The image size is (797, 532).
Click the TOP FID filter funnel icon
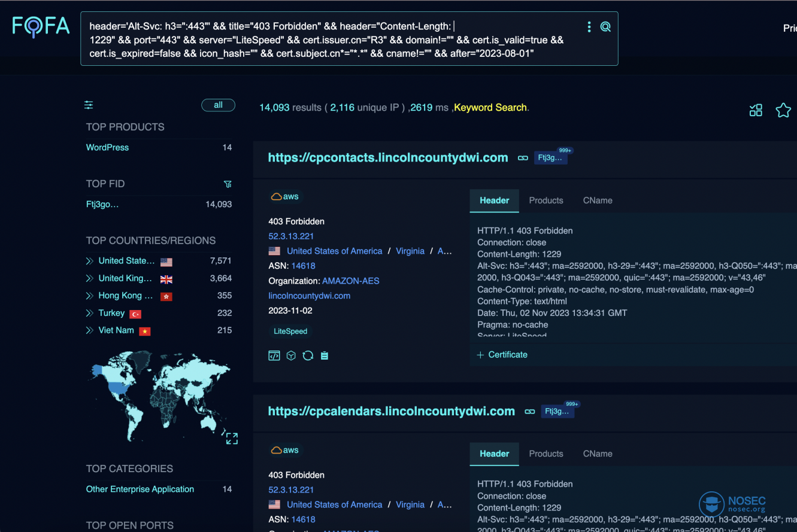[228, 184]
